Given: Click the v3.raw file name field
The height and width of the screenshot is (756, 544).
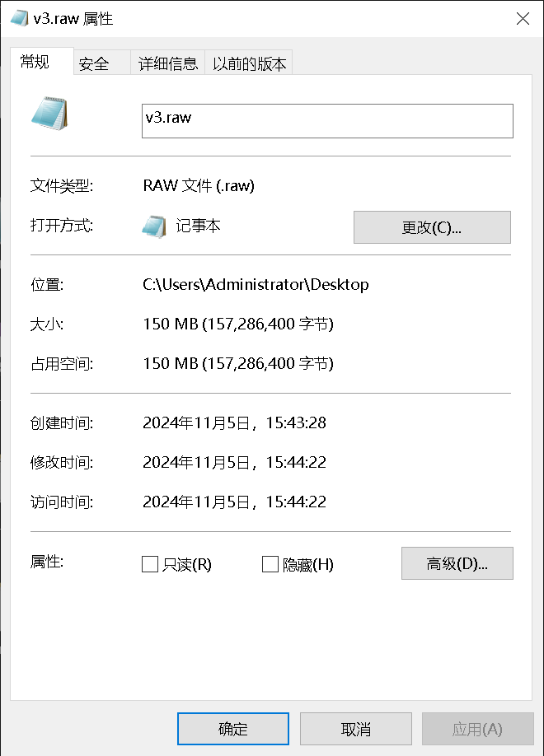Looking at the screenshot, I should [x=327, y=120].
